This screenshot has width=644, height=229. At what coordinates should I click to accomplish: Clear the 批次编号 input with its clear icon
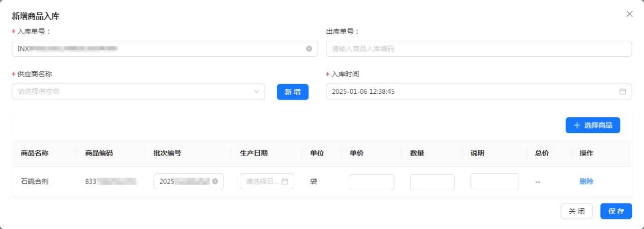pos(215,181)
